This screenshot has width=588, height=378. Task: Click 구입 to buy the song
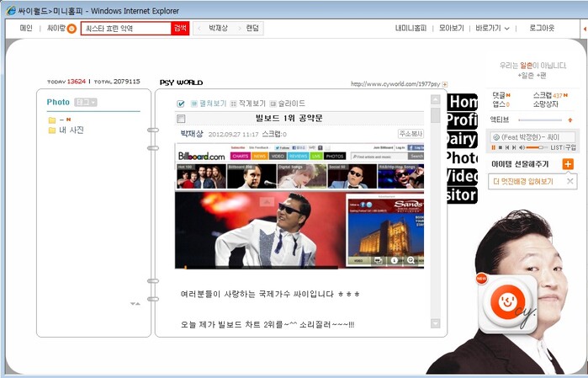pos(570,148)
